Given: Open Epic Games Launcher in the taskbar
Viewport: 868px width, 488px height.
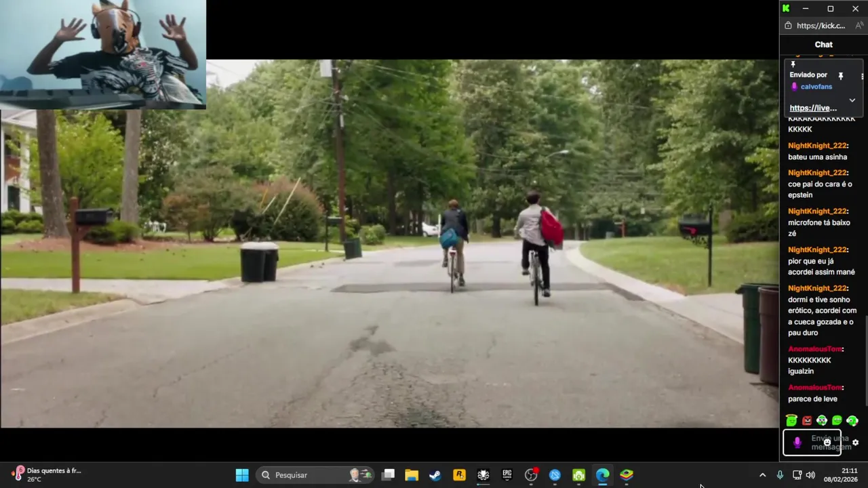Looking at the screenshot, I should [x=507, y=475].
